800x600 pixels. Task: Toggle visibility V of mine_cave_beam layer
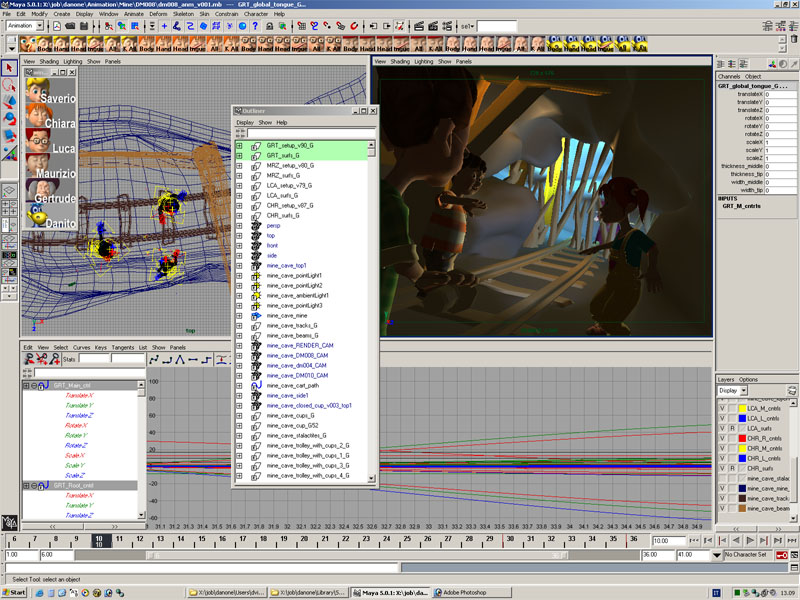[722, 509]
